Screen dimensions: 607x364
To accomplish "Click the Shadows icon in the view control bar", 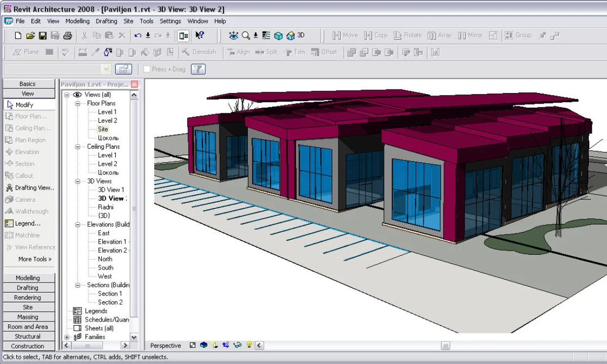I will pos(214,345).
